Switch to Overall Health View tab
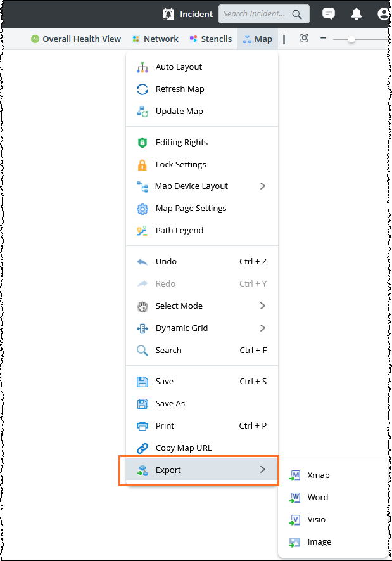Screen dimensions: 392x561 coord(76,39)
